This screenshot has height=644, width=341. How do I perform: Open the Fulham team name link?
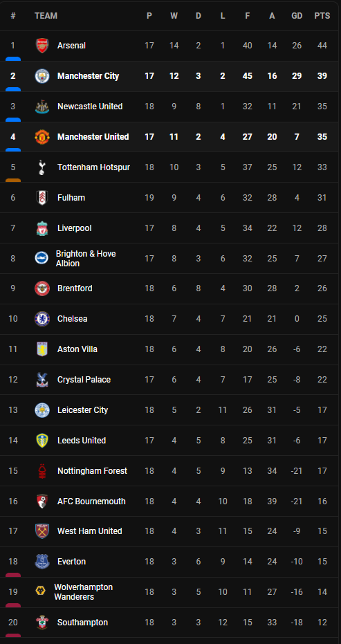71,198
